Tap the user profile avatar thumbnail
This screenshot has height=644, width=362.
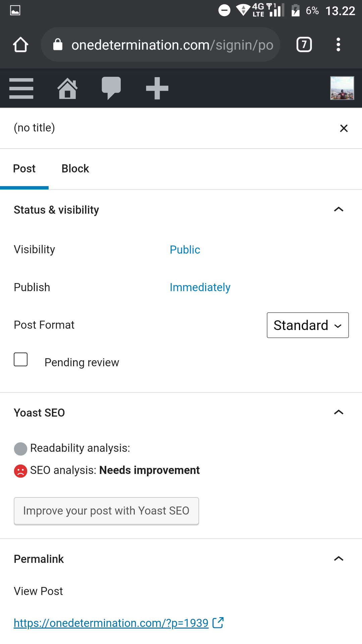pyautogui.click(x=342, y=88)
